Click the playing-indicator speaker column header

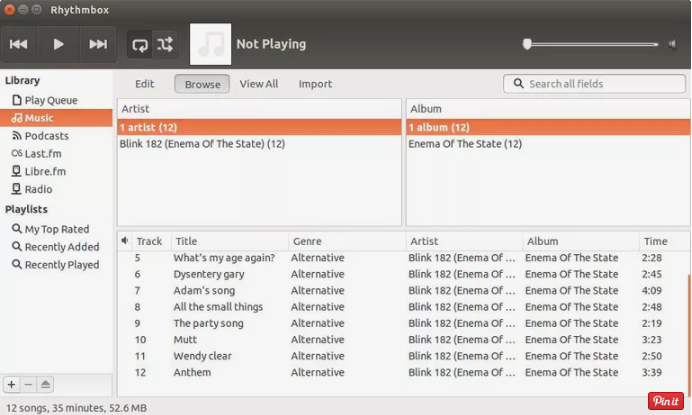125,241
